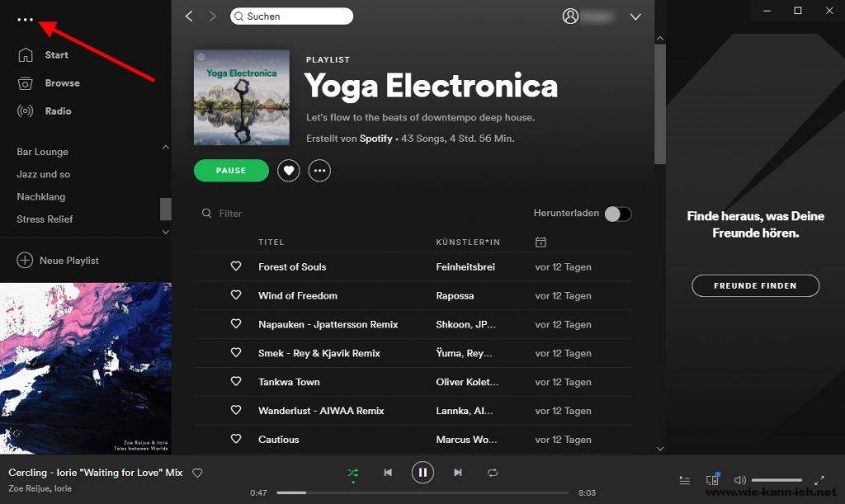Open the user account dropdown arrow
The width and height of the screenshot is (845, 504).
(x=635, y=16)
